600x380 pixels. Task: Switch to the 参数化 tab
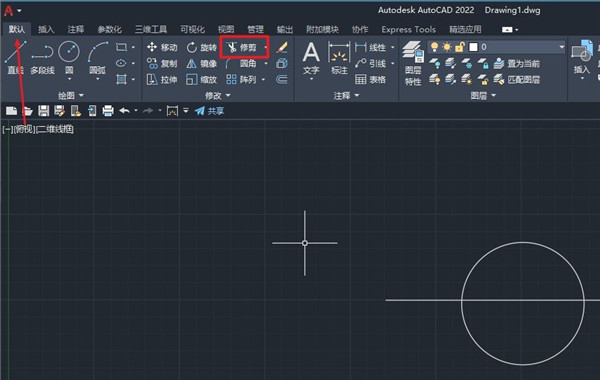(109, 29)
